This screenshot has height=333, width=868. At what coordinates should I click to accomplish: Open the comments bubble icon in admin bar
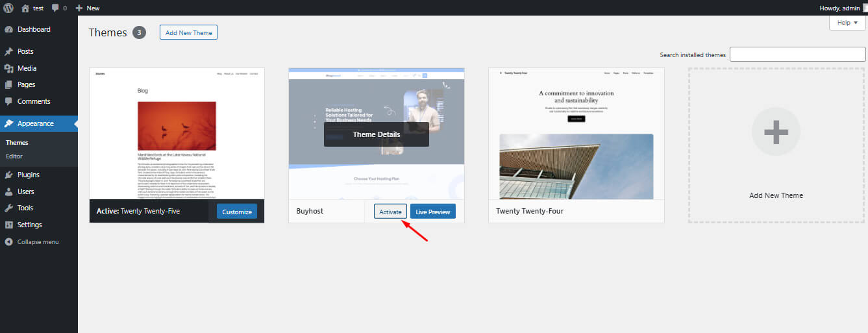[55, 8]
